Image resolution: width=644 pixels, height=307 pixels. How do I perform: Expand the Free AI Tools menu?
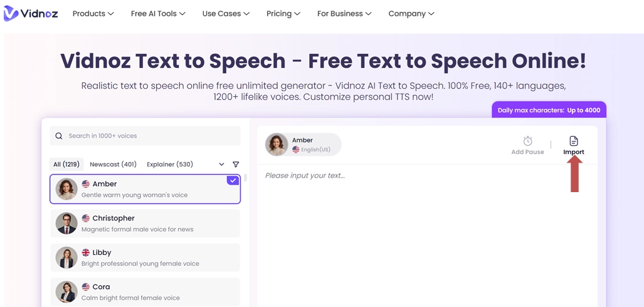pyautogui.click(x=158, y=13)
